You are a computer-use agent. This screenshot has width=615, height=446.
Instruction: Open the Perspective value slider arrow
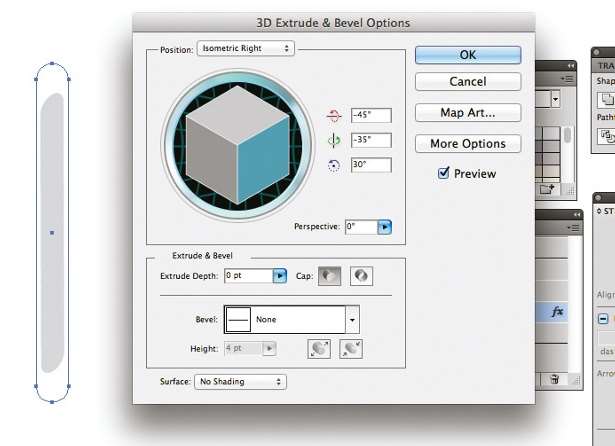(x=384, y=227)
